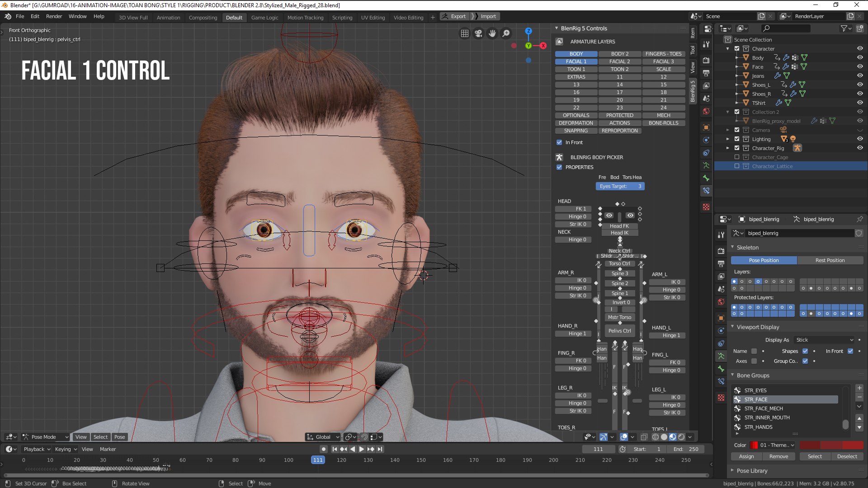The width and height of the screenshot is (868, 488).
Task: Click the Pelivs Ctrl picker button
Action: click(x=619, y=331)
